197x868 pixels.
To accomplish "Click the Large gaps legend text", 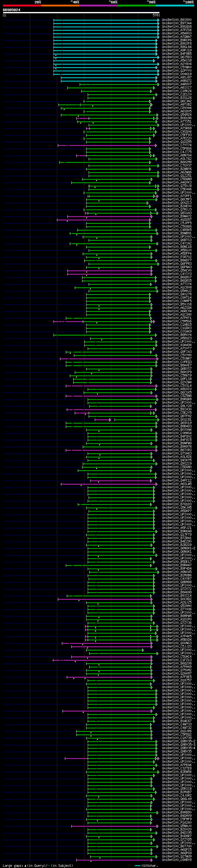I will 38,866.
